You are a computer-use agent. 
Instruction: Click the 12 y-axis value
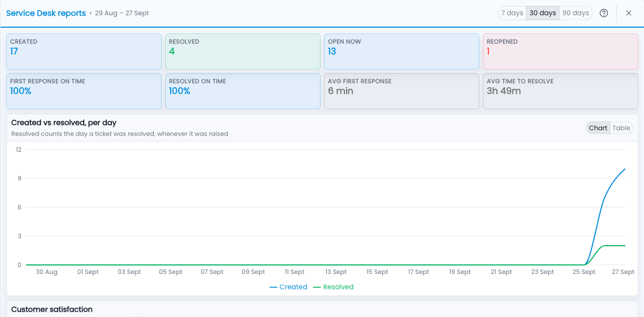(x=19, y=149)
